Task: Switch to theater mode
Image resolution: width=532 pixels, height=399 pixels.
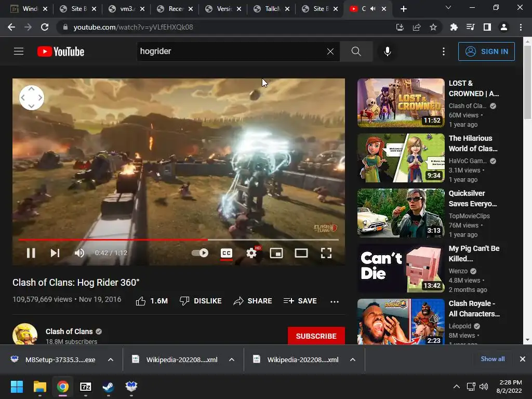Action: point(301,253)
